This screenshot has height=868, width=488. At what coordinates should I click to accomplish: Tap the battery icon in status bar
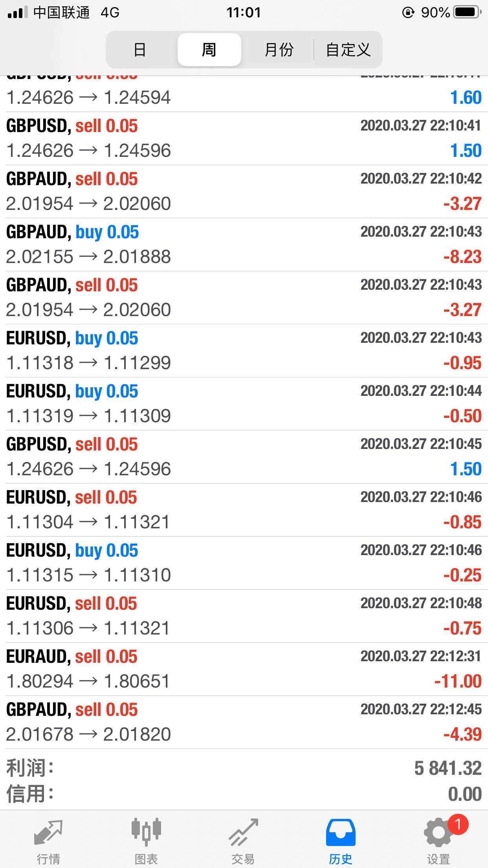[x=467, y=13]
